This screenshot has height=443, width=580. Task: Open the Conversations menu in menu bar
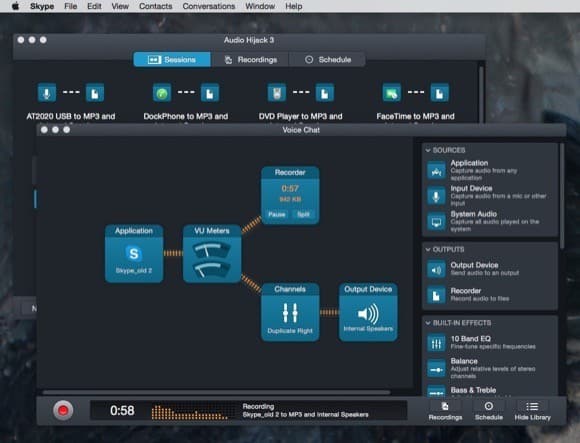pyautogui.click(x=209, y=6)
